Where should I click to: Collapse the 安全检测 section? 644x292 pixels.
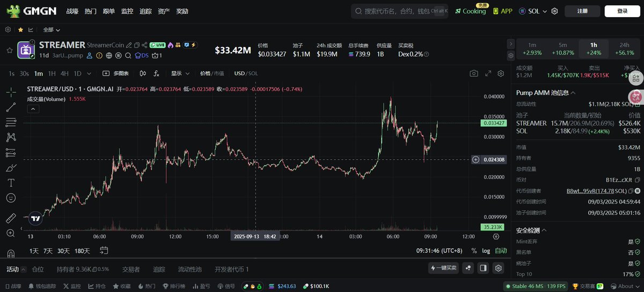(544, 230)
